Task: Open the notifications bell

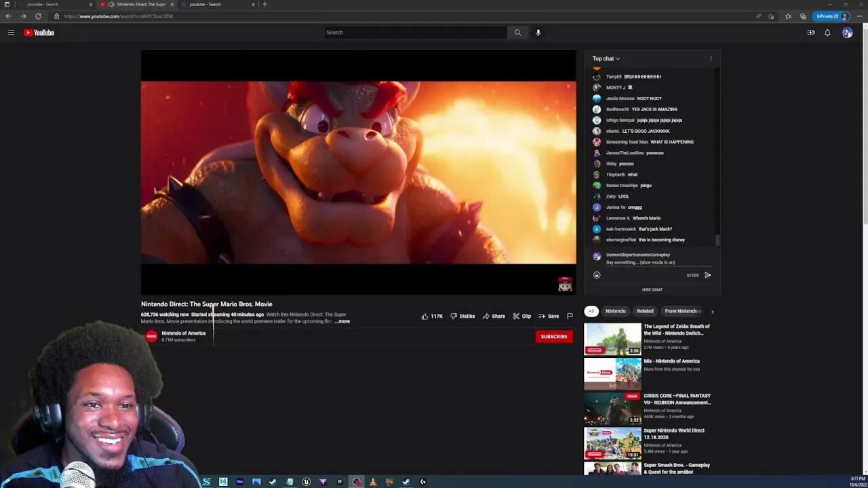Action: click(x=827, y=33)
